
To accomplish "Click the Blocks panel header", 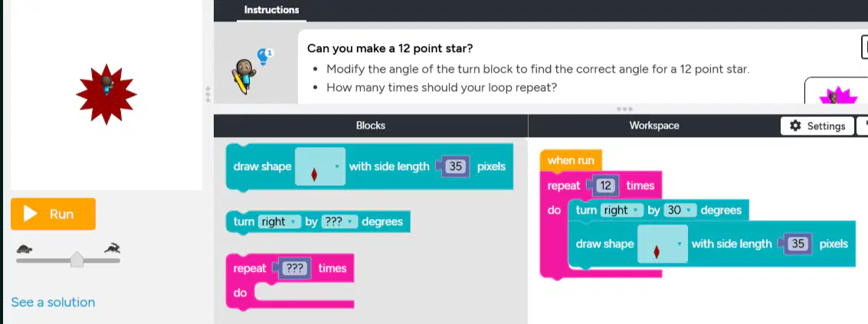I will 370,126.
